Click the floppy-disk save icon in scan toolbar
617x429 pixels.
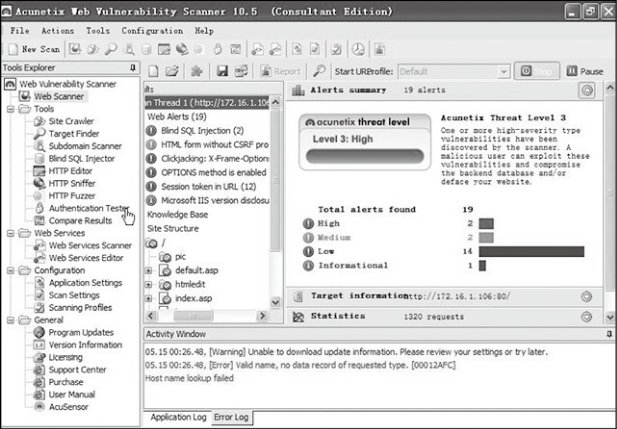[x=222, y=71]
